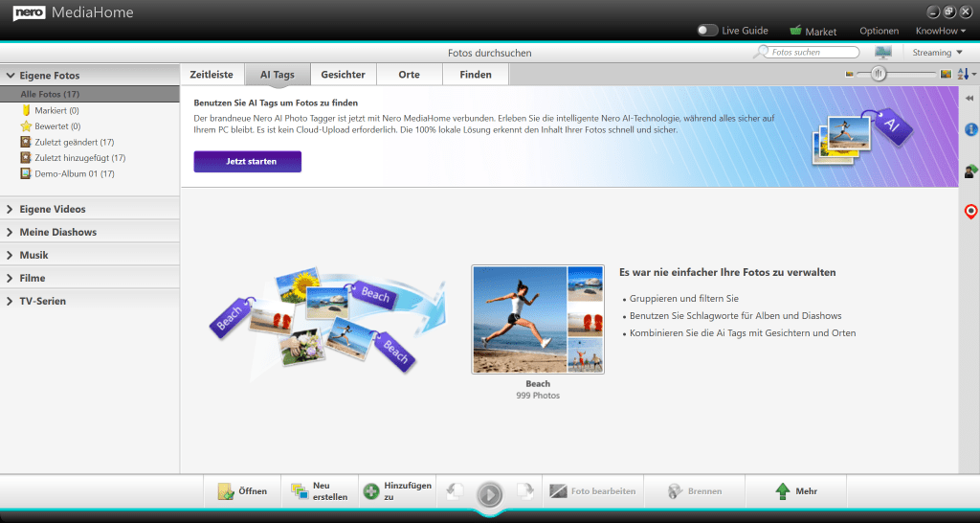
Task: Click the face tagging icon in right sidebar
Action: (970, 171)
